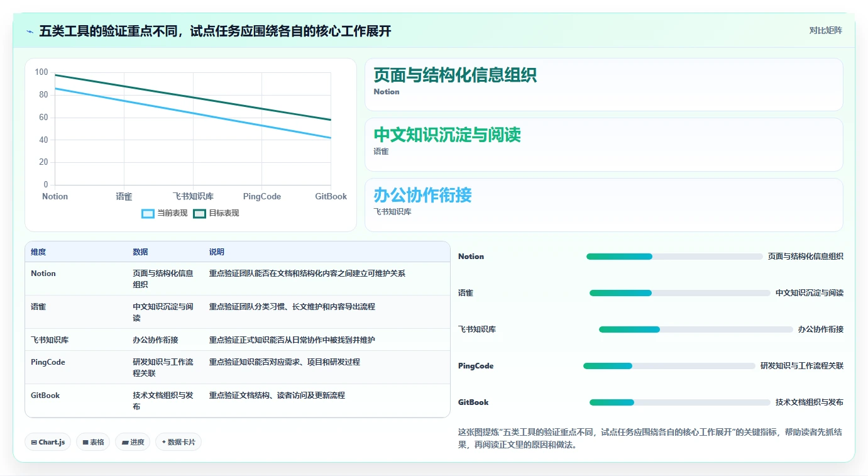Toggle the 目标表现 legend swatch
This screenshot has height=476, width=868.
point(199,213)
